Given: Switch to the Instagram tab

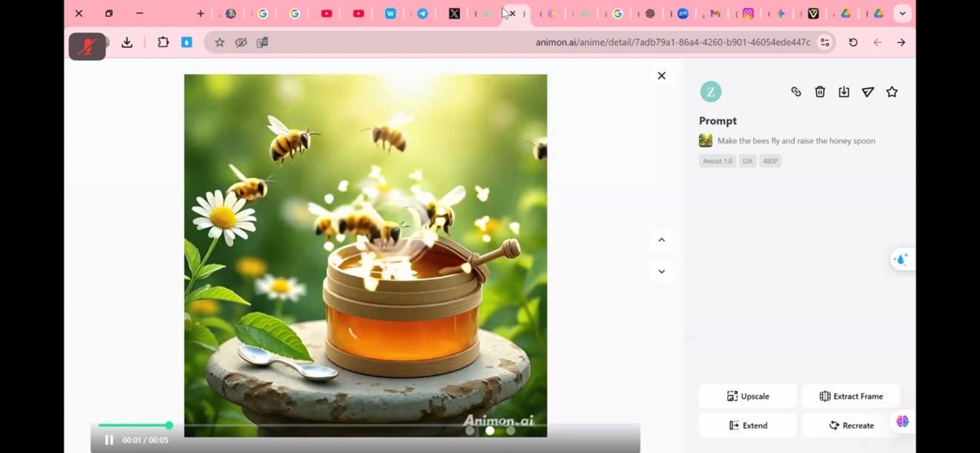Looking at the screenshot, I should pyautogui.click(x=748, y=14).
